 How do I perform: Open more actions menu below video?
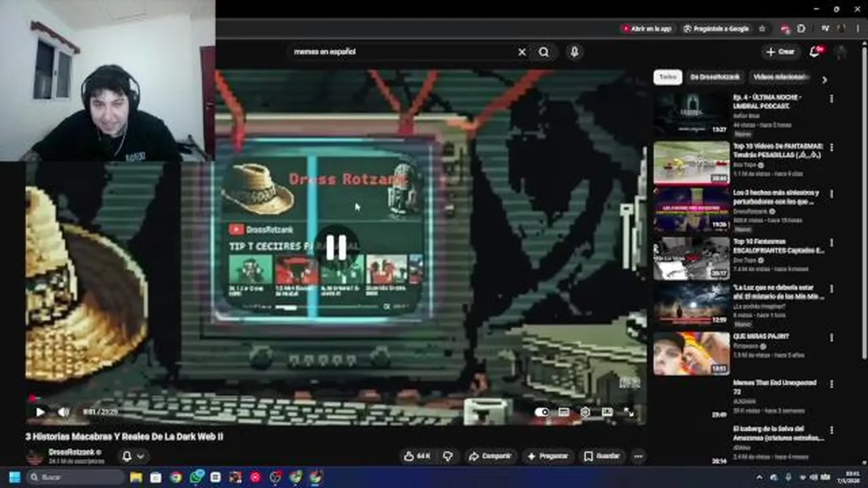(x=638, y=456)
